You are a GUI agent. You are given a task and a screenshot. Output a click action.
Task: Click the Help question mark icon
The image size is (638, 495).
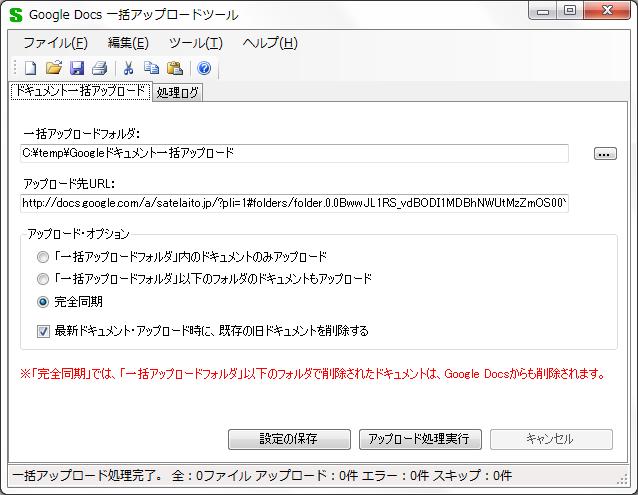pyautogui.click(x=204, y=69)
